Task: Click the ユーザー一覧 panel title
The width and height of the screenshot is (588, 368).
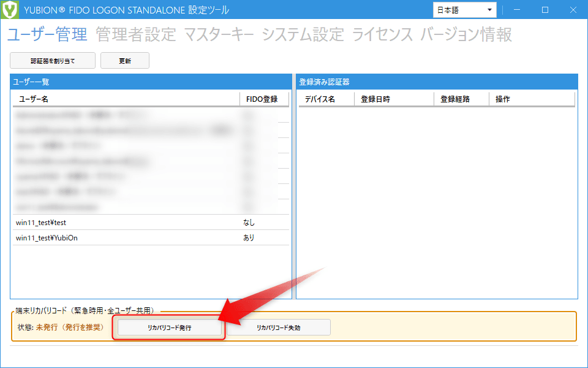Action: click(x=31, y=82)
